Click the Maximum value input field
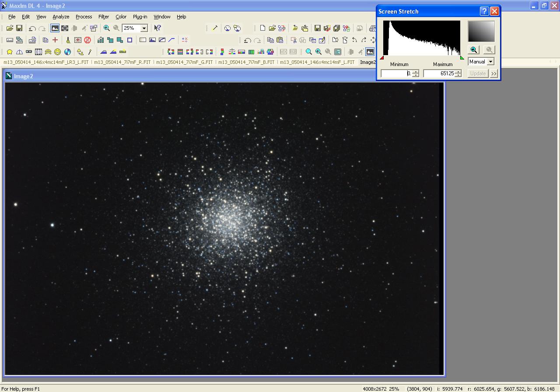560x392 pixels. pyautogui.click(x=439, y=73)
